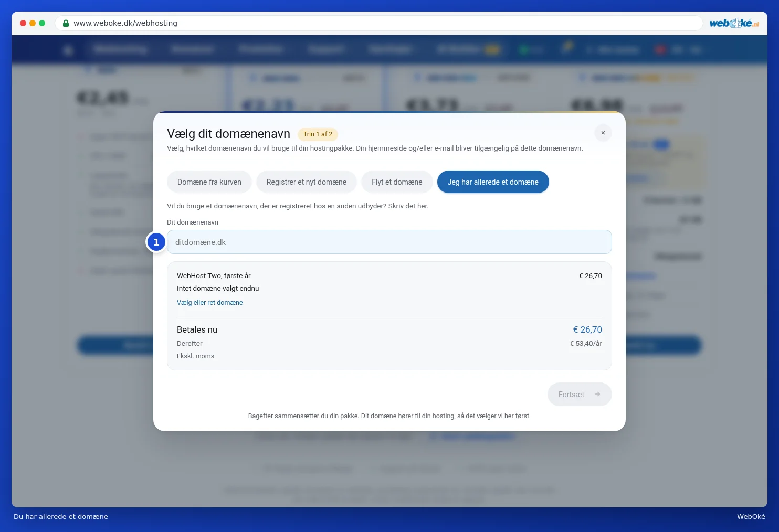Select the Domæne fra kurven tab

(209, 182)
